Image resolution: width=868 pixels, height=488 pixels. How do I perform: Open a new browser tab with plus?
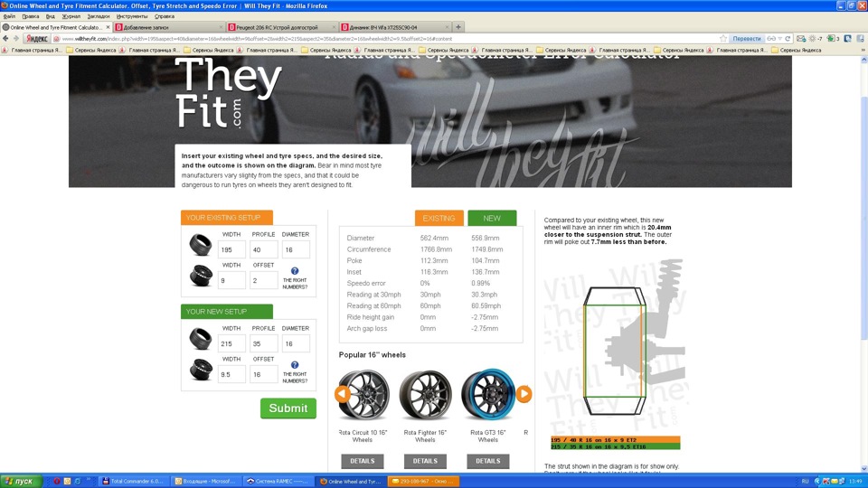458,26
